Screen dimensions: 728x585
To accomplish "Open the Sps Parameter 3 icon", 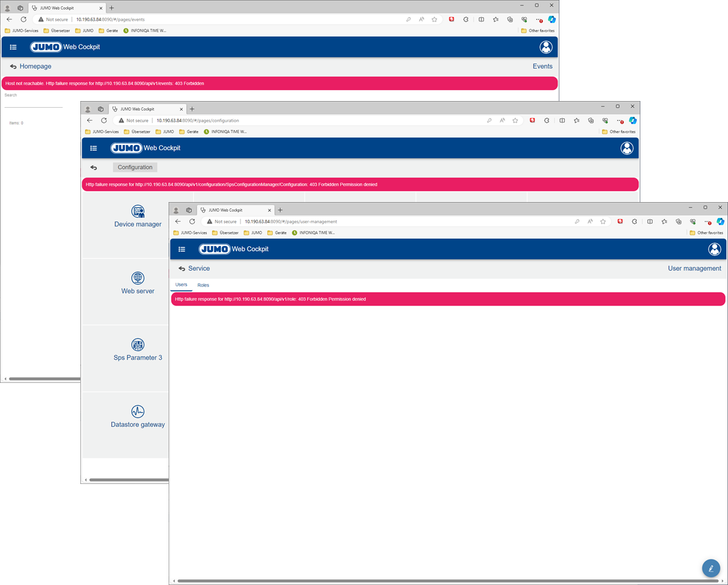I will tap(138, 345).
